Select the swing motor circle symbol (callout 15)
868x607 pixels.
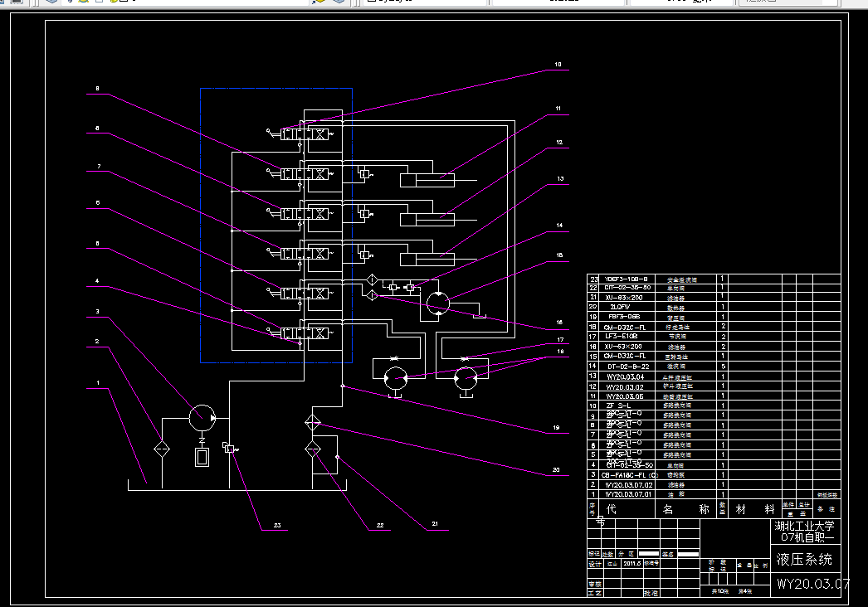pos(438,303)
